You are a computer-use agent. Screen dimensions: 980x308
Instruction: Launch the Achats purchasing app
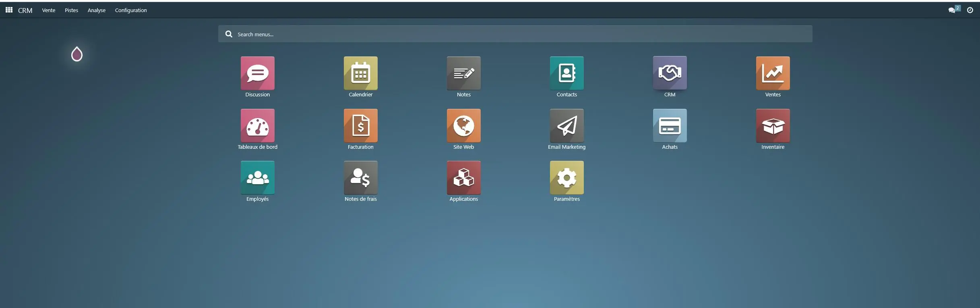(x=670, y=126)
